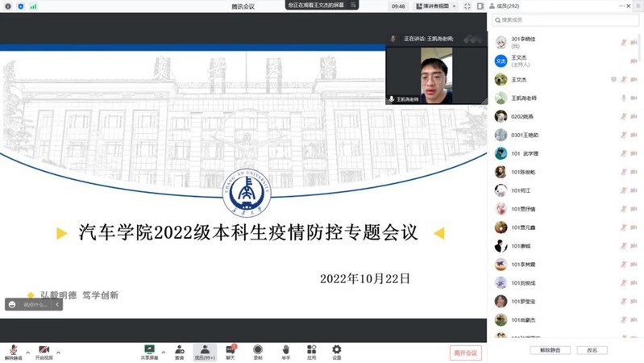This screenshot has height=363, width=644.
Task: Start recording with the 录制 toolbar item
Action: tap(258, 351)
